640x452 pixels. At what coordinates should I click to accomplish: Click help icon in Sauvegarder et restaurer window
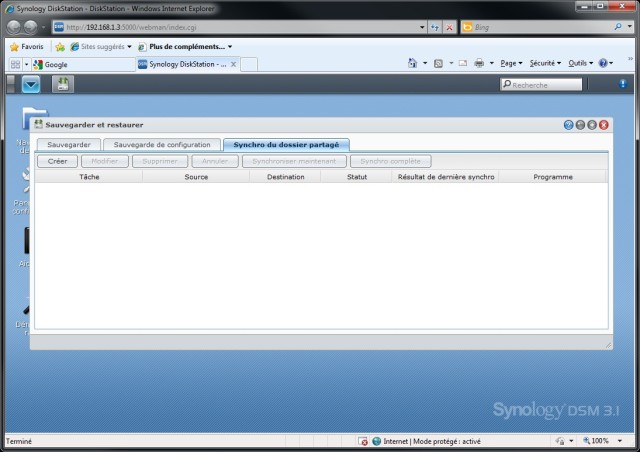568,125
